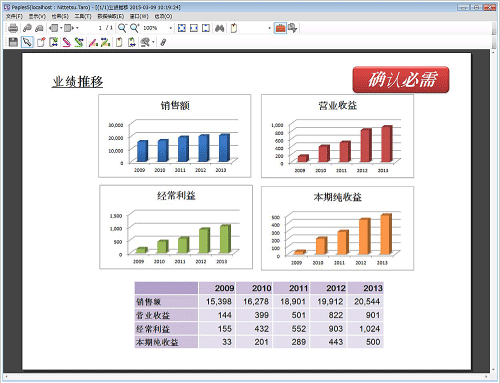Toggle the red toolbox icon
This screenshot has width=500, height=383.
(280, 28)
